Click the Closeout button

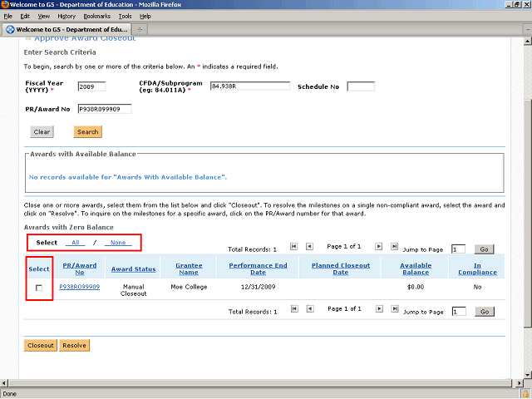pos(41,346)
